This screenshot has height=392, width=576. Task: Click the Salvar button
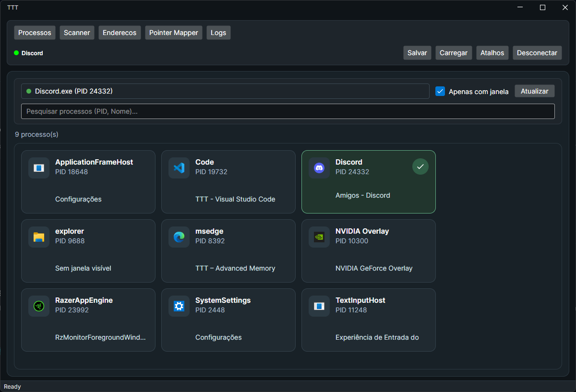[x=417, y=53]
